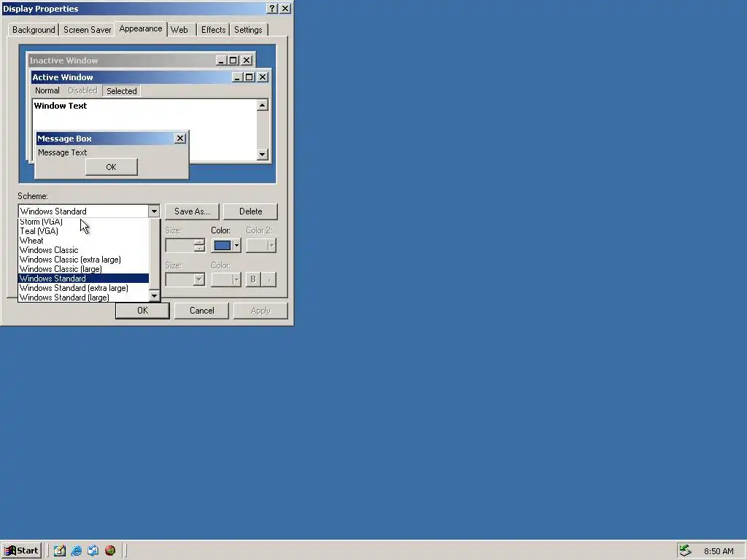Switch to the Screen Saver tab

[x=88, y=29]
